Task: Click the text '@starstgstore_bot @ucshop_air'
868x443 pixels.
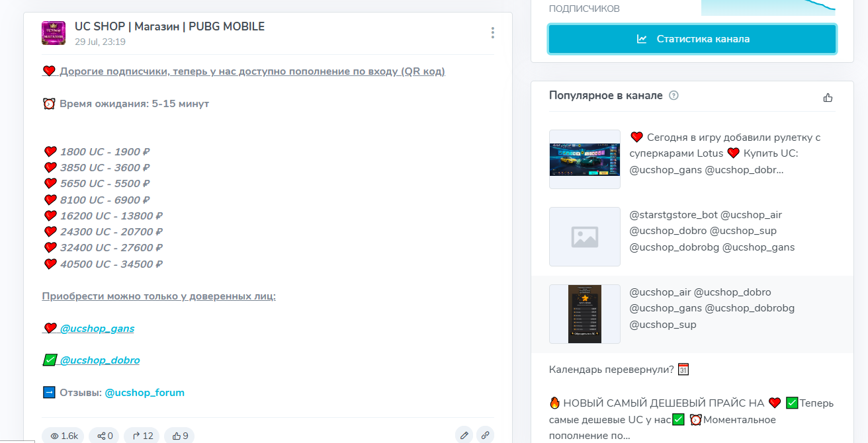Action: coord(706,215)
